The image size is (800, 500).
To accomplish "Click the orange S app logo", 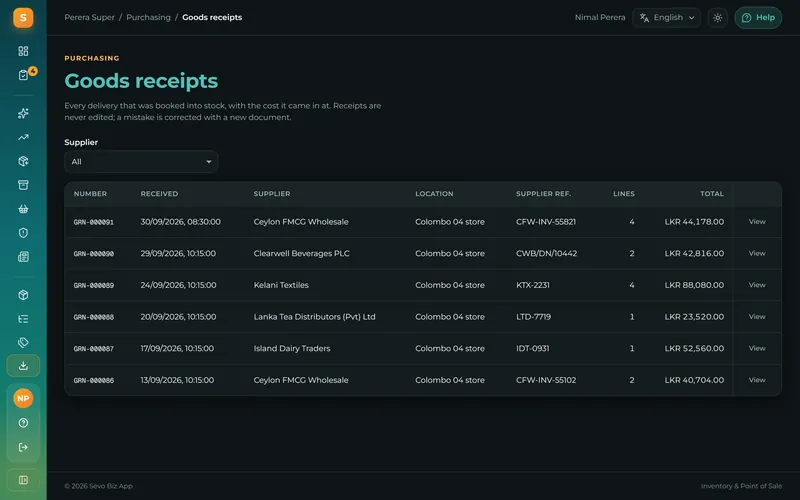I will click(x=23, y=18).
